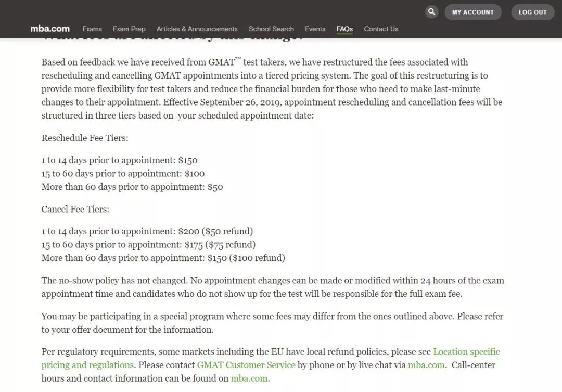Select Exam Prep in navigation bar
The height and width of the screenshot is (392, 562).
129,29
